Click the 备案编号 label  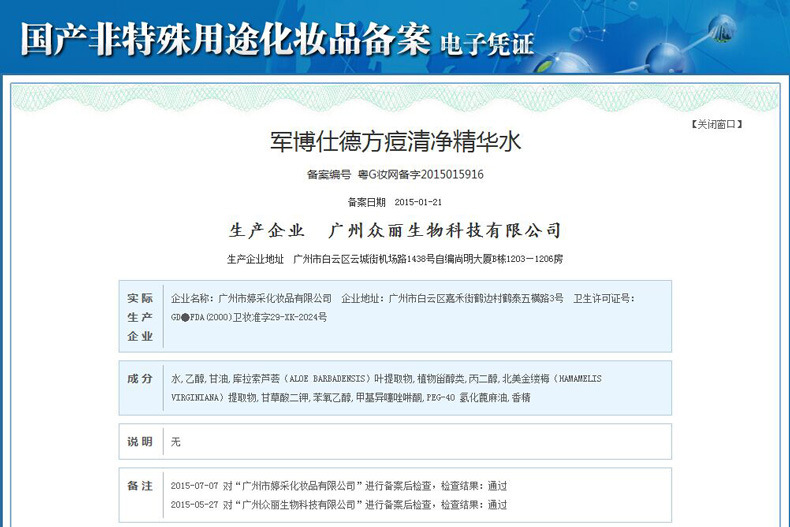328,174
